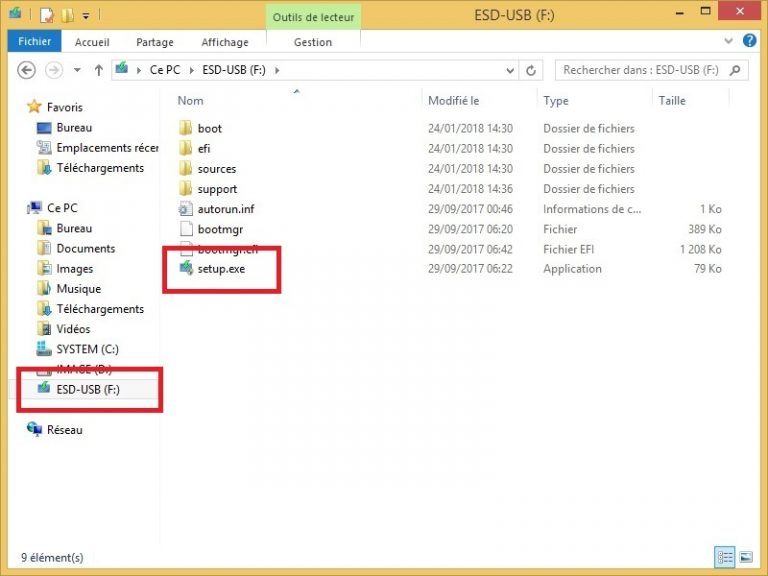Open Réseau in the navigation pane

click(x=64, y=430)
